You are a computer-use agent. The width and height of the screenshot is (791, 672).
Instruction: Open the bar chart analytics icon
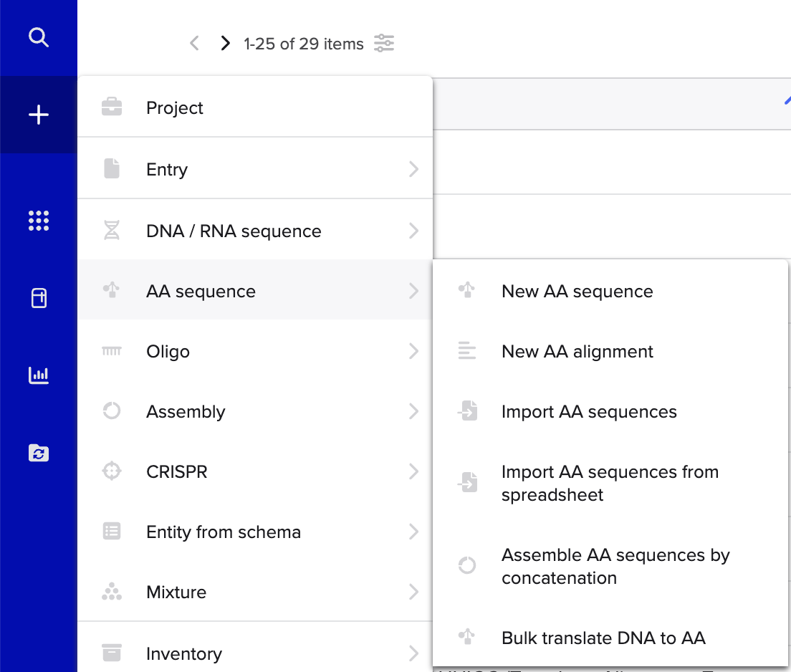pos(39,375)
